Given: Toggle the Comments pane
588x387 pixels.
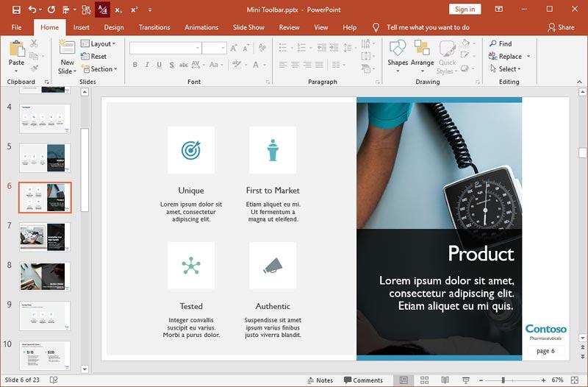Looking at the screenshot, I should pyautogui.click(x=362, y=380).
